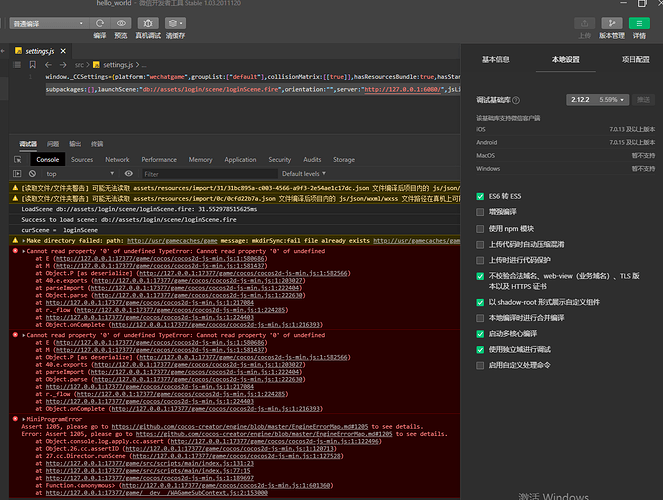Go back with the left arrow in editor
Viewport: 663px width, 500px height.
[x=48, y=65]
